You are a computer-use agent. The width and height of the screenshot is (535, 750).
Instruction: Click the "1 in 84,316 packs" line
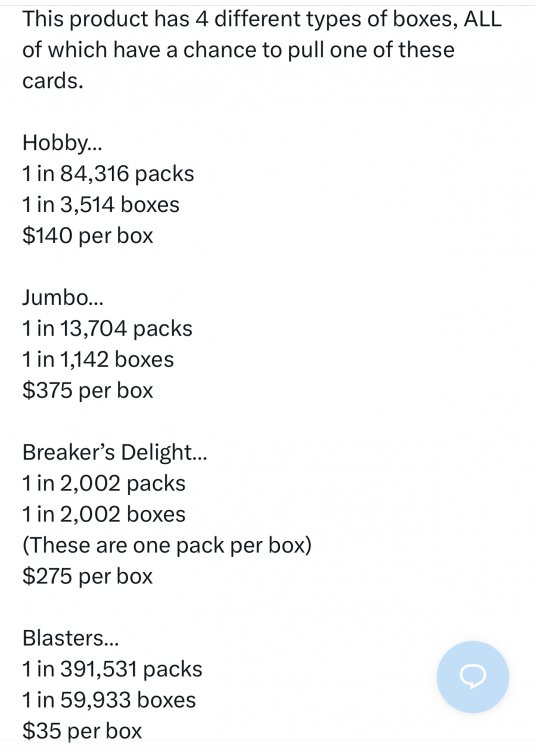(108, 174)
